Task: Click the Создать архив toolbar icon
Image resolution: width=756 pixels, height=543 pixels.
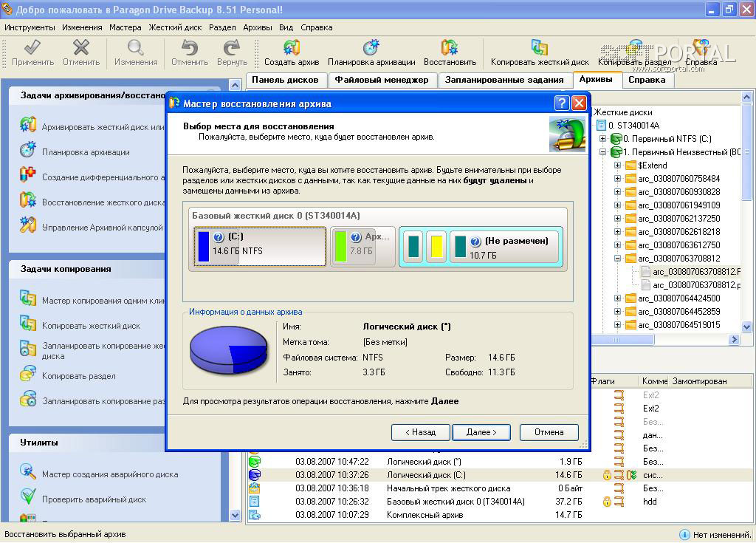Action: [292, 47]
